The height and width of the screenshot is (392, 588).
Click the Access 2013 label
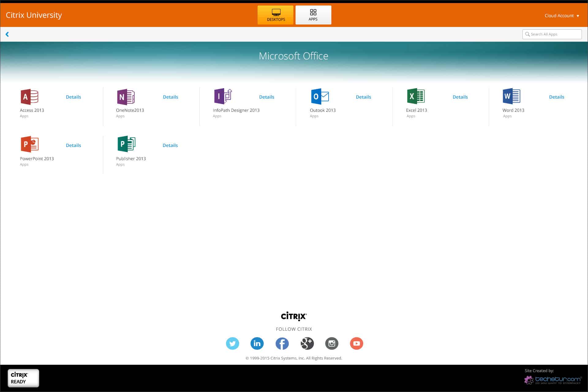[x=32, y=110]
